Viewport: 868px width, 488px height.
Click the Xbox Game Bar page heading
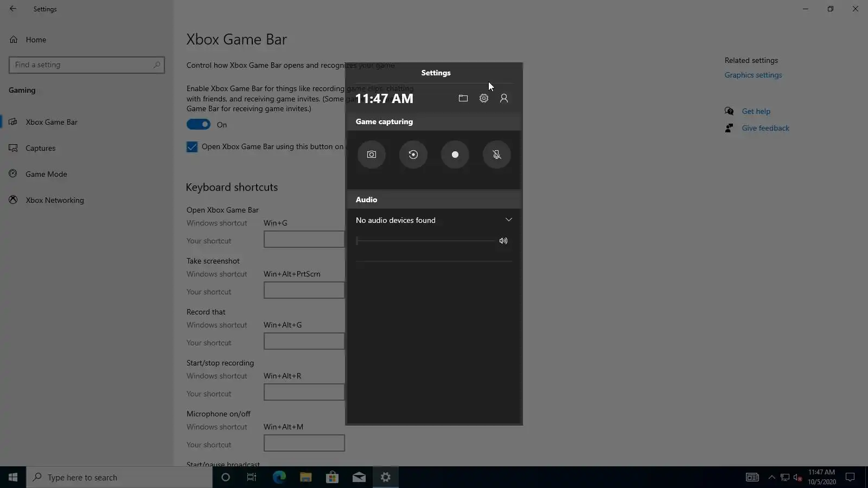pos(237,40)
